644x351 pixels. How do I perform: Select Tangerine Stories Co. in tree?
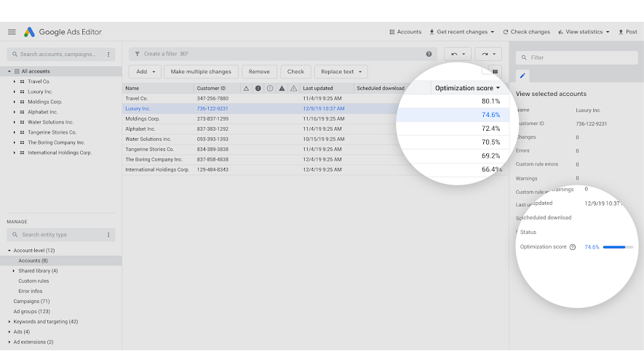tap(52, 132)
